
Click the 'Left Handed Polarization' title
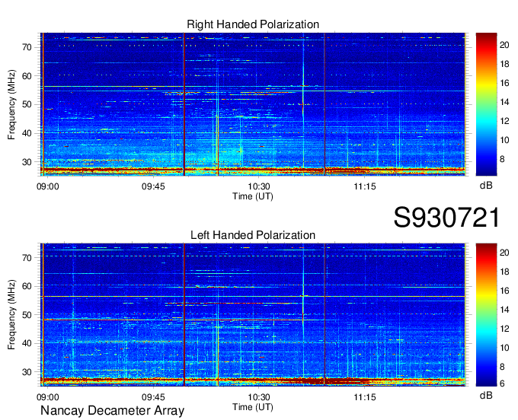point(253,235)
